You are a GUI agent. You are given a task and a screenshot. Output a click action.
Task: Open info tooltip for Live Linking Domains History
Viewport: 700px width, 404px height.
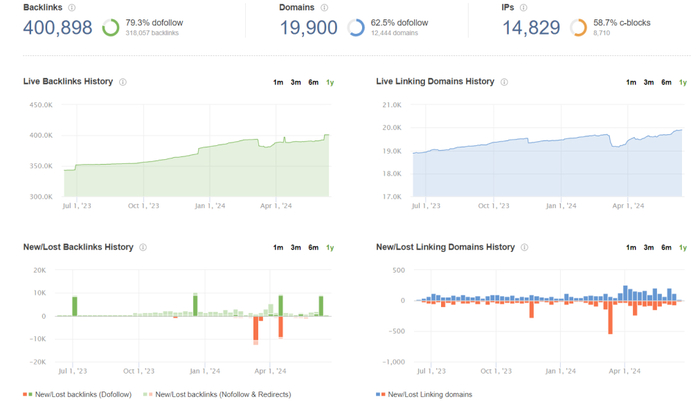point(504,82)
